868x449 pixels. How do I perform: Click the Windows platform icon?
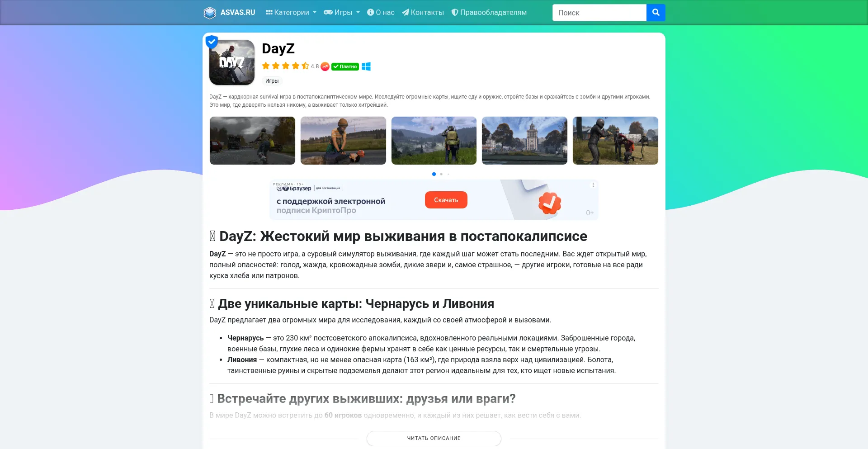pyautogui.click(x=366, y=66)
